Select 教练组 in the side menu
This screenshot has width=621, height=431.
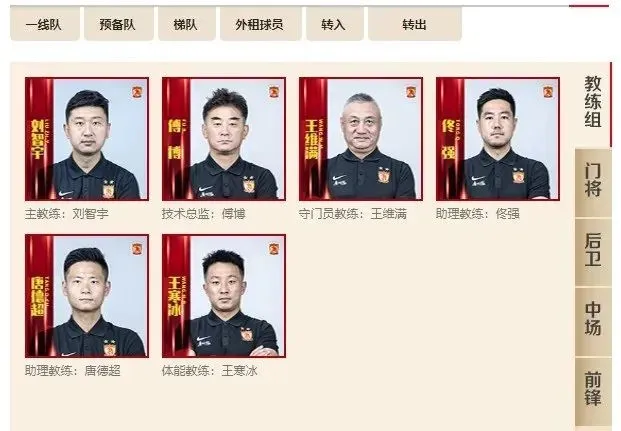592,102
